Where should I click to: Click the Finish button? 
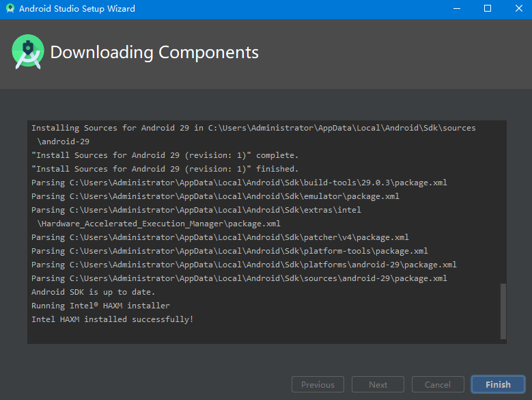[498, 384]
